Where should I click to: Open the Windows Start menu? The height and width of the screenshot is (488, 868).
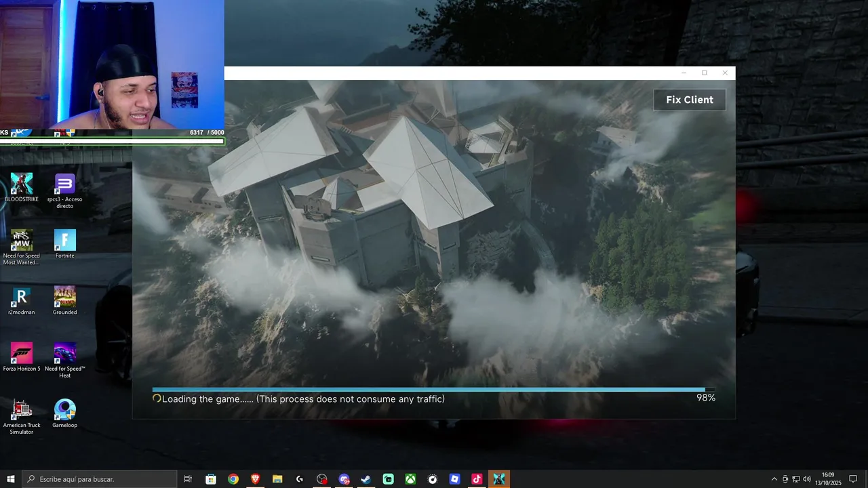point(11,479)
